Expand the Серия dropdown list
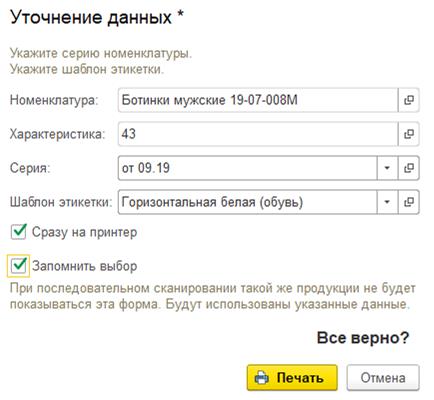 (387, 168)
